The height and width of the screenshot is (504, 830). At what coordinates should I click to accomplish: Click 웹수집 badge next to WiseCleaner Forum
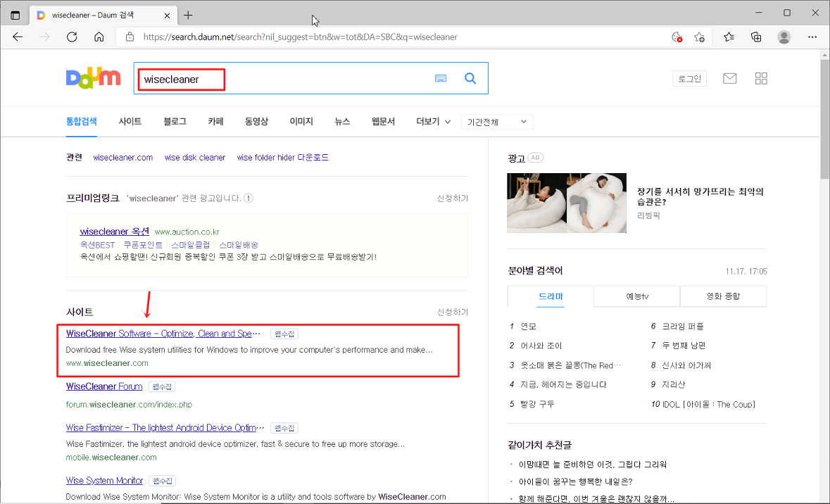[162, 386]
